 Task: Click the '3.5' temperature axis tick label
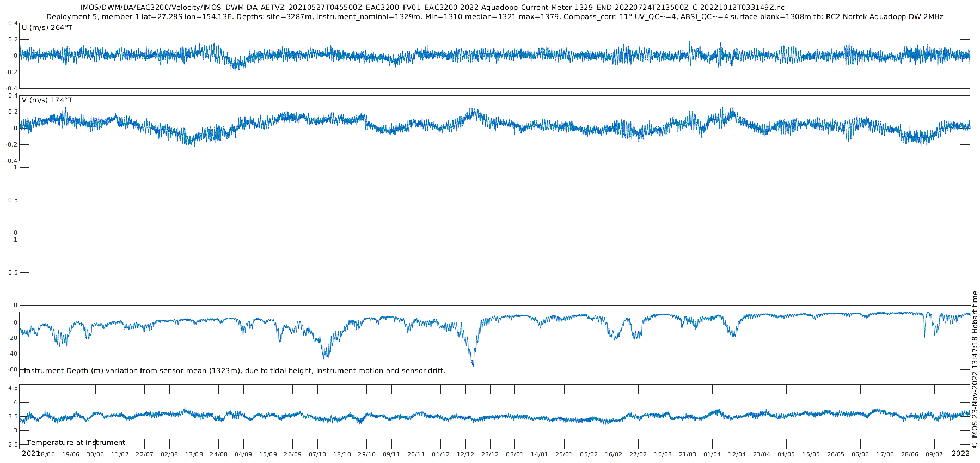(x=13, y=417)
